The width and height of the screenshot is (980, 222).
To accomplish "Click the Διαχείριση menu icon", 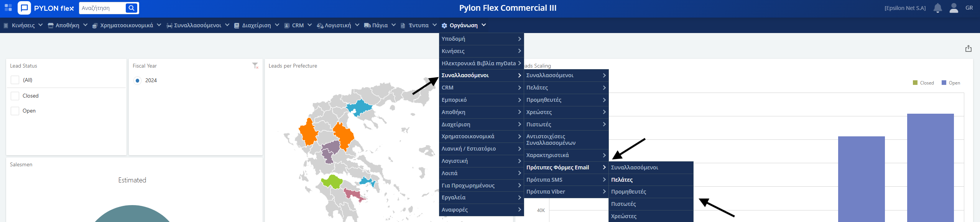I will [x=237, y=26].
